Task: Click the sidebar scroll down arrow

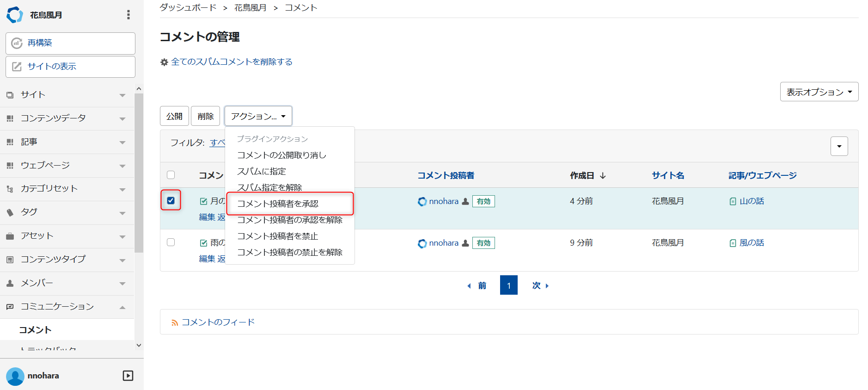Action: (139, 345)
